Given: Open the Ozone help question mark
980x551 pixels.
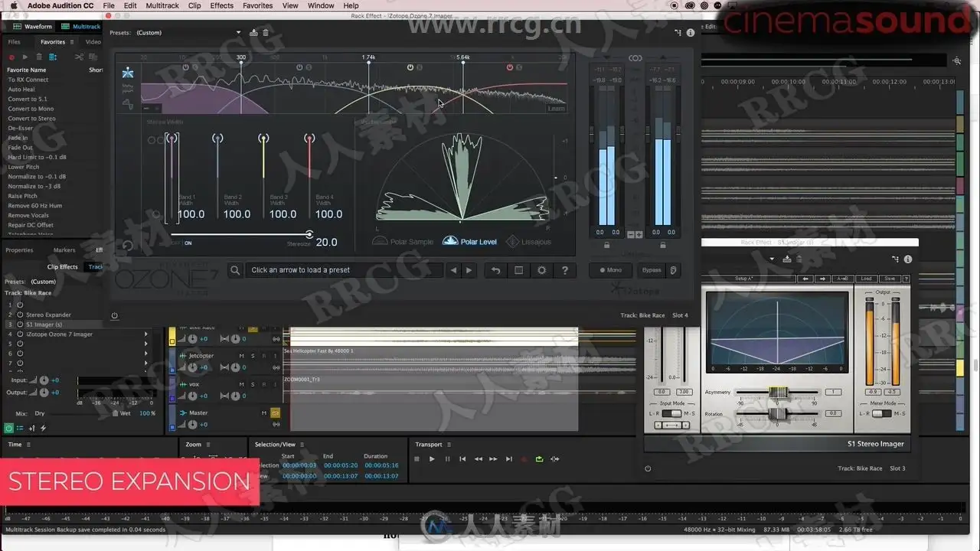Looking at the screenshot, I should (x=565, y=270).
